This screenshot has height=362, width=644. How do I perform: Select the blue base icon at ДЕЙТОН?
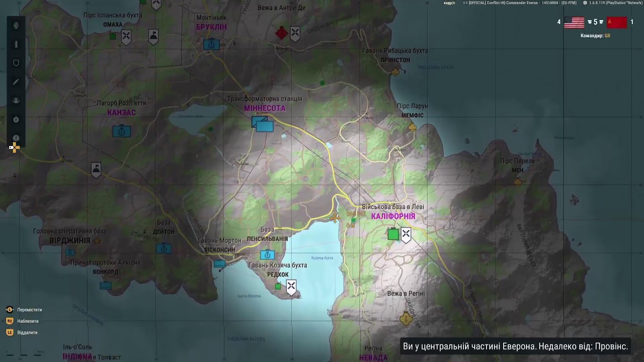(164, 248)
